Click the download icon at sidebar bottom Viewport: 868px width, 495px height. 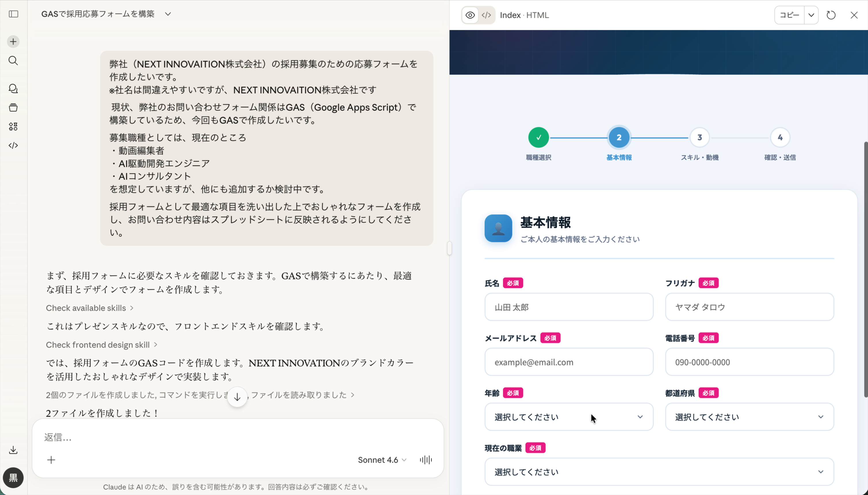pos(13,450)
